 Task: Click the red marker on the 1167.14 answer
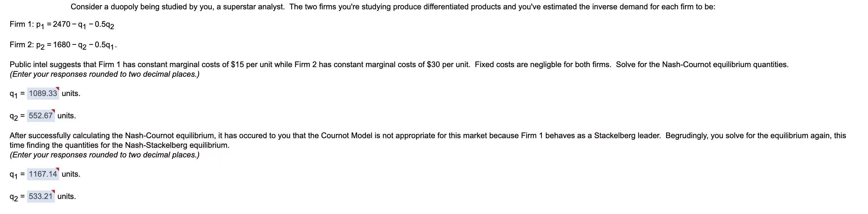(x=58, y=169)
